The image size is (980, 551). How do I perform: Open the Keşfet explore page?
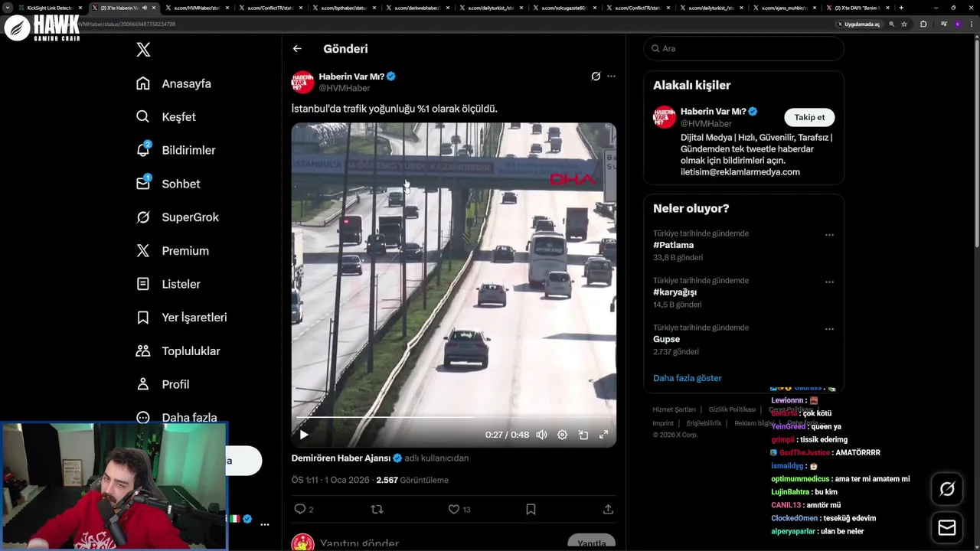[x=166, y=117]
